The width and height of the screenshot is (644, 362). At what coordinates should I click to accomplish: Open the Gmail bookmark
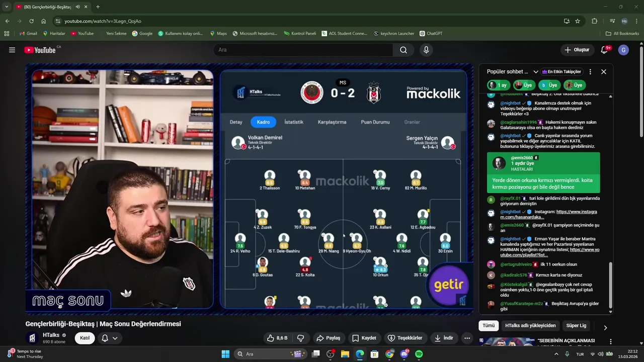pyautogui.click(x=28, y=34)
